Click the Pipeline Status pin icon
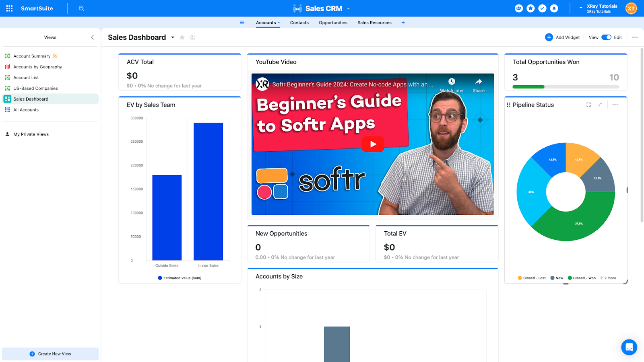The width and height of the screenshot is (644, 362). (x=600, y=105)
